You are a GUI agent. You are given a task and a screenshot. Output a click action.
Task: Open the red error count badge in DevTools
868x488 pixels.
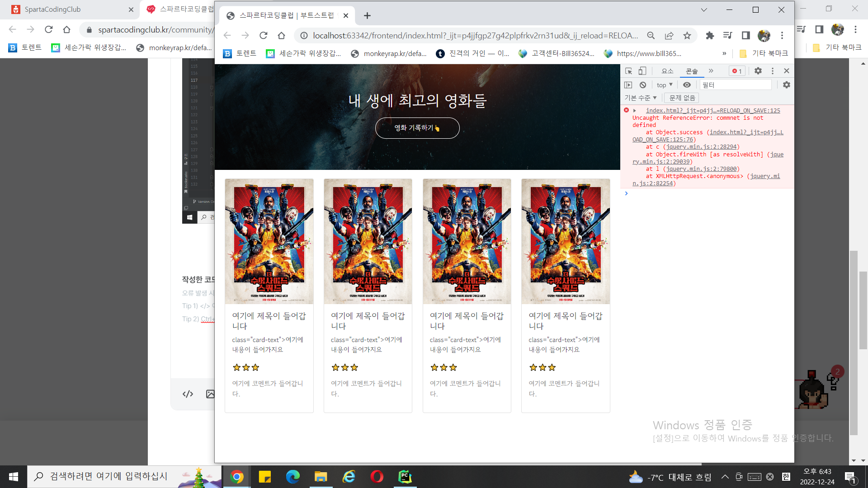click(x=737, y=71)
